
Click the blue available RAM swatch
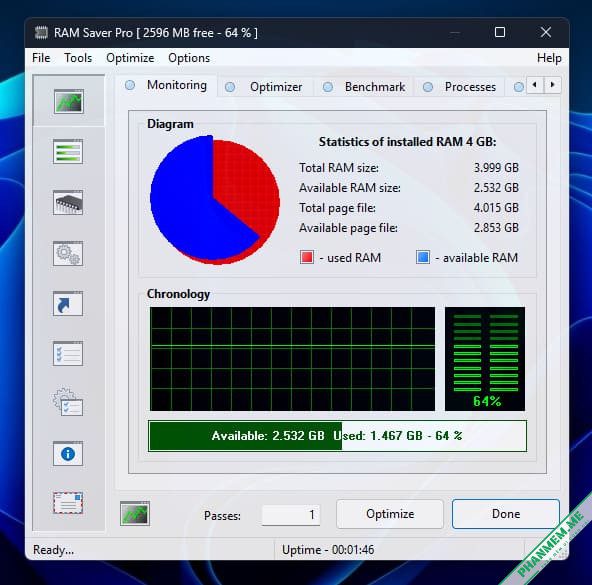click(x=423, y=257)
